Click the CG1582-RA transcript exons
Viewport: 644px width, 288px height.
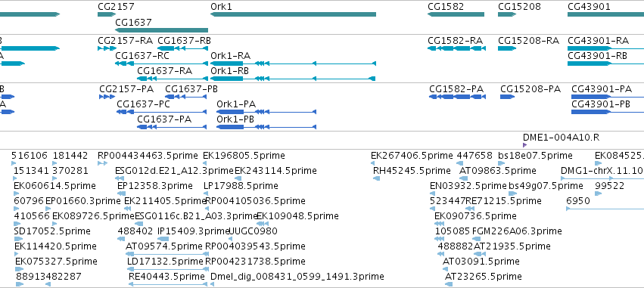456,48
